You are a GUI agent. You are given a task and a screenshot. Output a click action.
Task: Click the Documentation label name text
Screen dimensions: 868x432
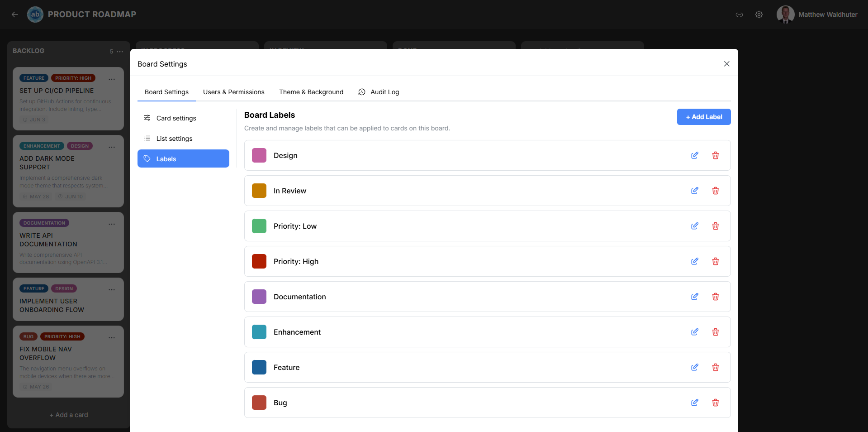point(300,297)
